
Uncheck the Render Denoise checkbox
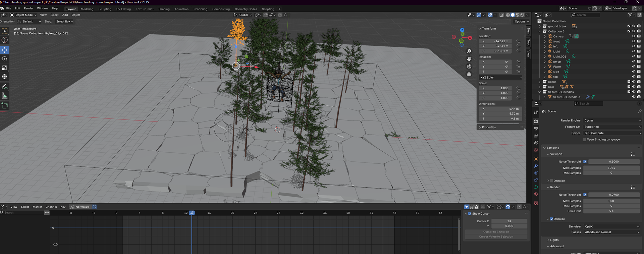pyautogui.click(x=551, y=219)
